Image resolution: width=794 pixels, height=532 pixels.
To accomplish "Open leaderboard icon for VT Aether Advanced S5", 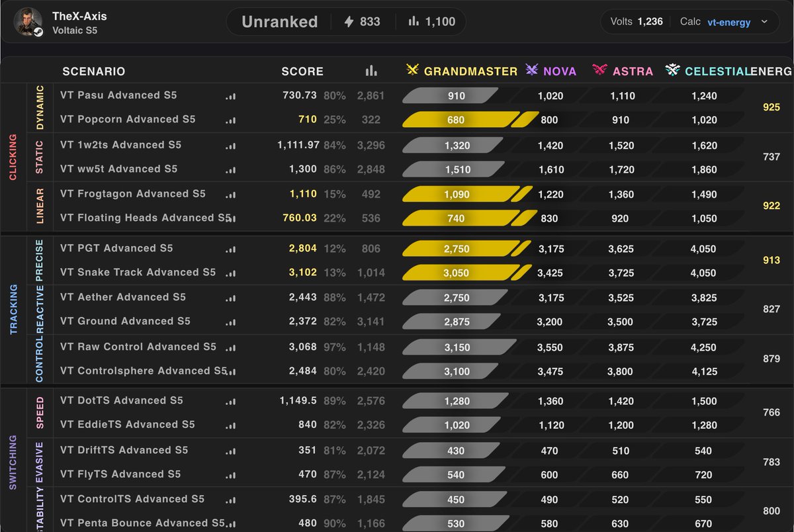I will pyautogui.click(x=230, y=298).
